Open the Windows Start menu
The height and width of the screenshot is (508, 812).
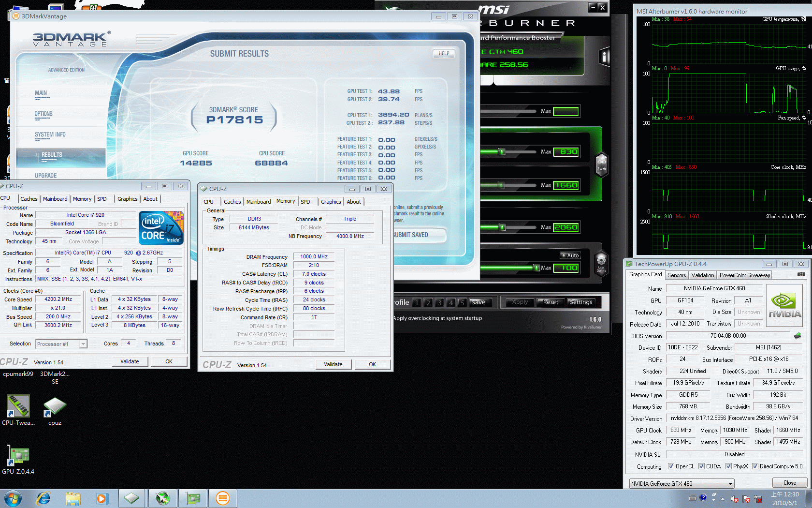tap(13, 498)
